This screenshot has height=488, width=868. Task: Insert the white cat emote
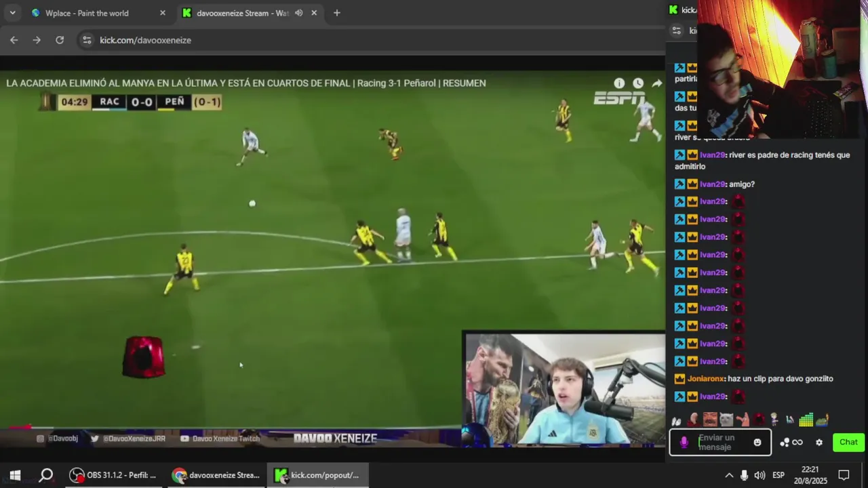coord(726,420)
